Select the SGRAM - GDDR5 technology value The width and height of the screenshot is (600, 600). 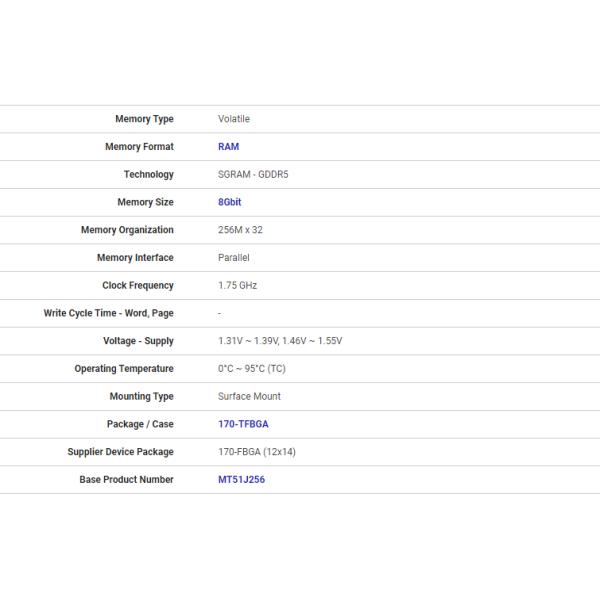(x=253, y=175)
